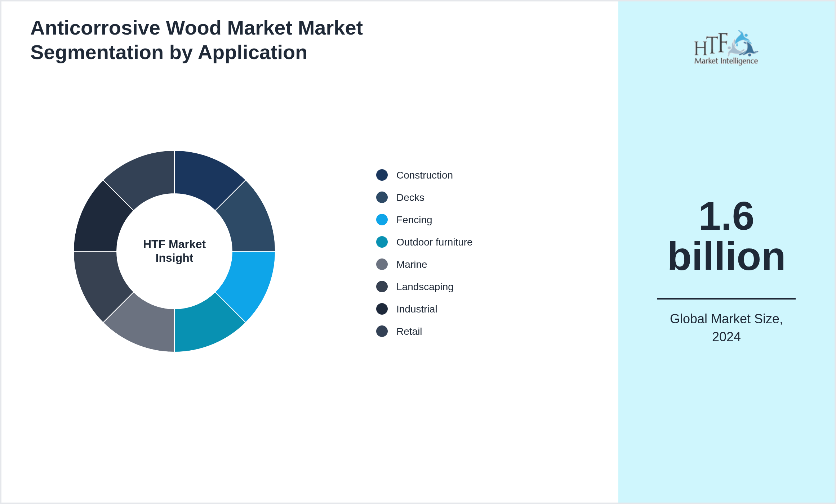
Task: Select the Outdoor furniture legend dot
Action: click(382, 242)
